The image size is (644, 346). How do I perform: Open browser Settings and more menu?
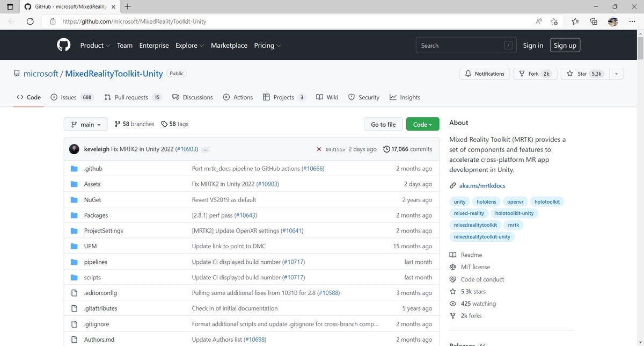click(632, 21)
